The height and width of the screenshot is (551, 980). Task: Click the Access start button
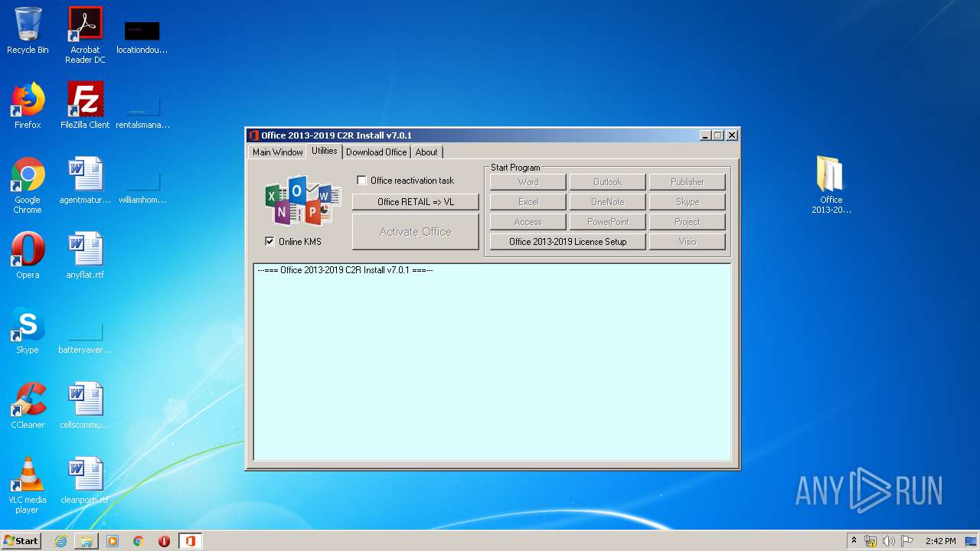pos(528,222)
